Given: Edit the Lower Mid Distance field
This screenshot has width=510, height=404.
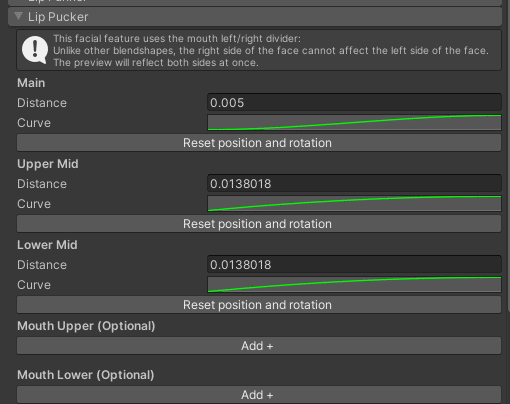Looking at the screenshot, I should pos(354,264).
